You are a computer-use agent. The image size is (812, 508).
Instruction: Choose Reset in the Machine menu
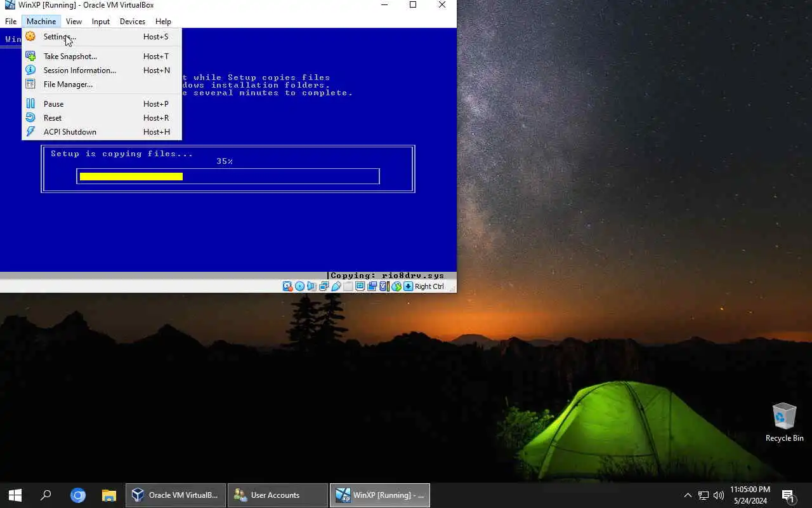click(101, 118)
